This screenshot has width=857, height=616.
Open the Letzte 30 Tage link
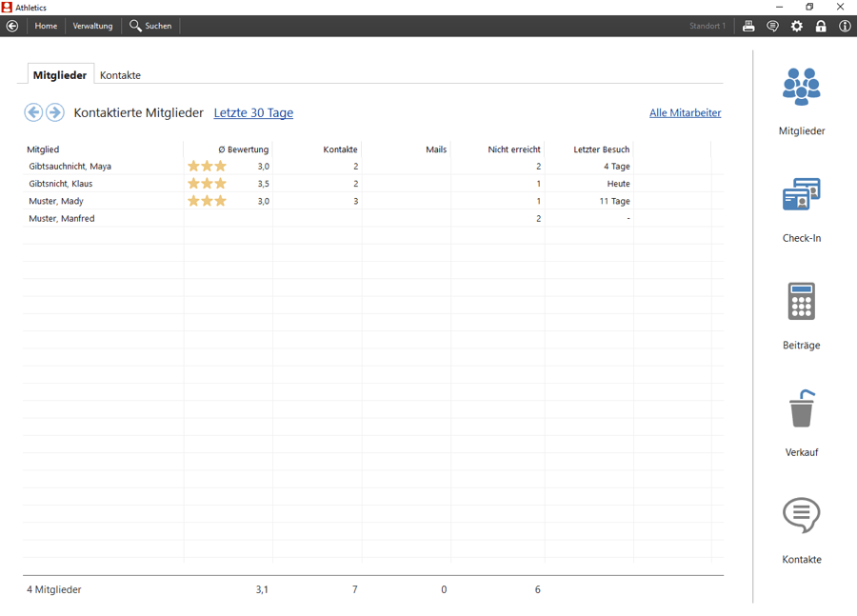[253, 112]
